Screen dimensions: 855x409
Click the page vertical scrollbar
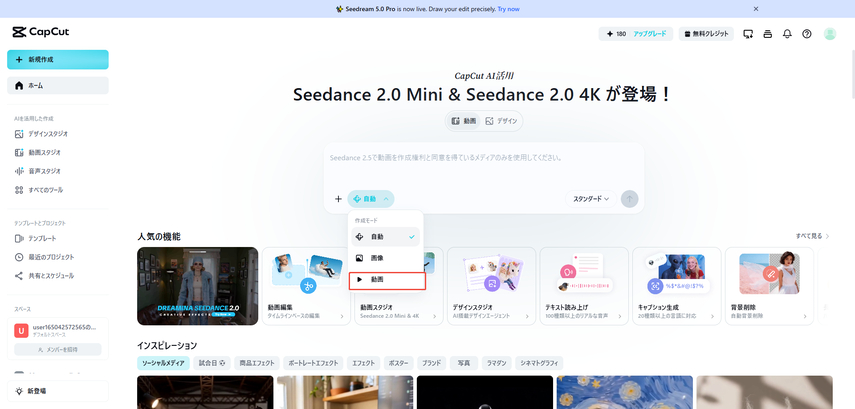click(x=852, y=74)
